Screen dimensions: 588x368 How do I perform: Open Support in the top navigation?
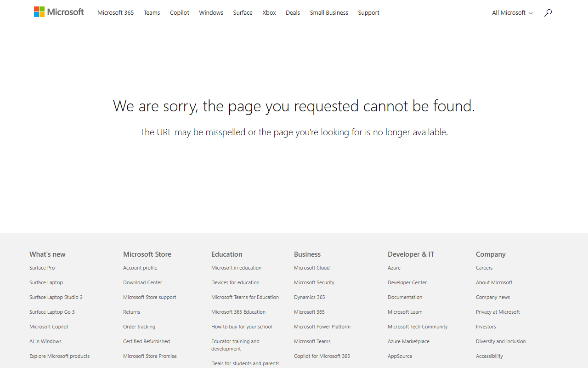368,13
